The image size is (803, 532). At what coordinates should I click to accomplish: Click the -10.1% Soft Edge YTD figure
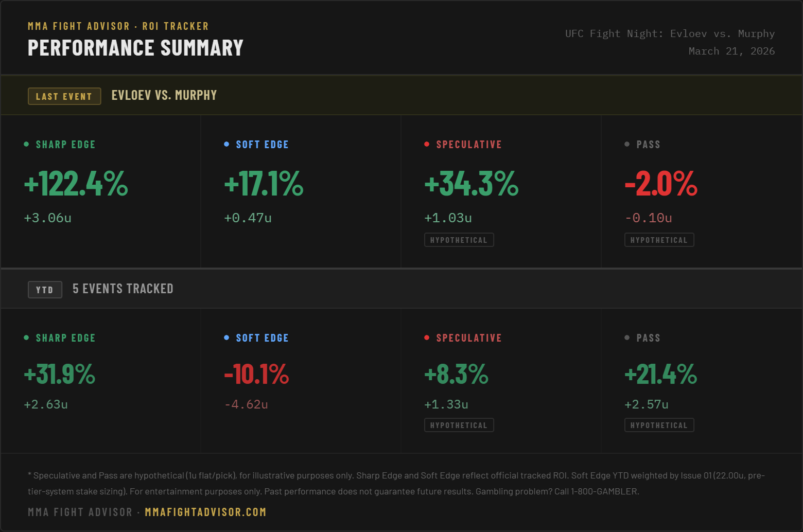click(x=256, y=374)
